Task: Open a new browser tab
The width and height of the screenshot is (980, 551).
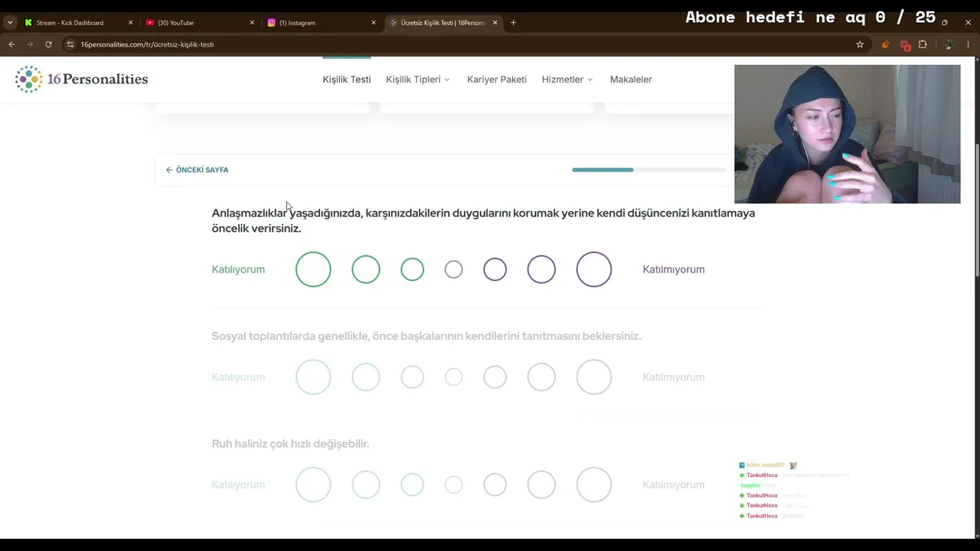Action: (x=513, y=23)
